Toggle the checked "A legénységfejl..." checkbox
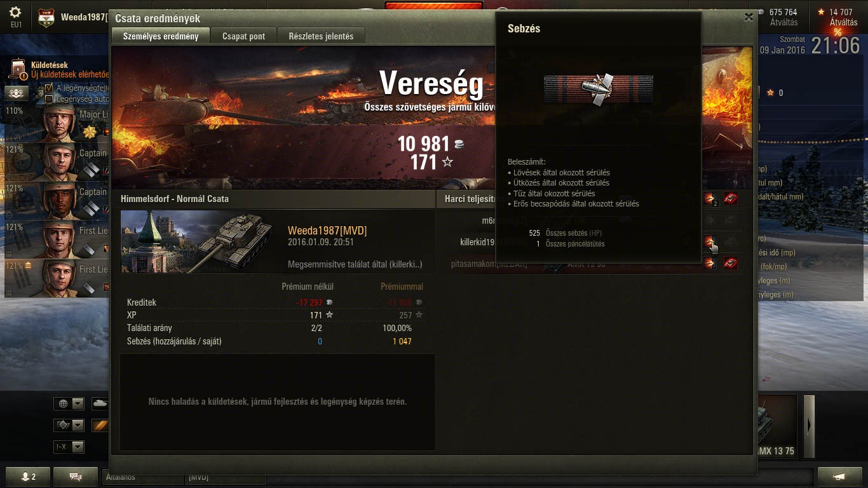Screen dimensions: 868x488 (49, 88)
